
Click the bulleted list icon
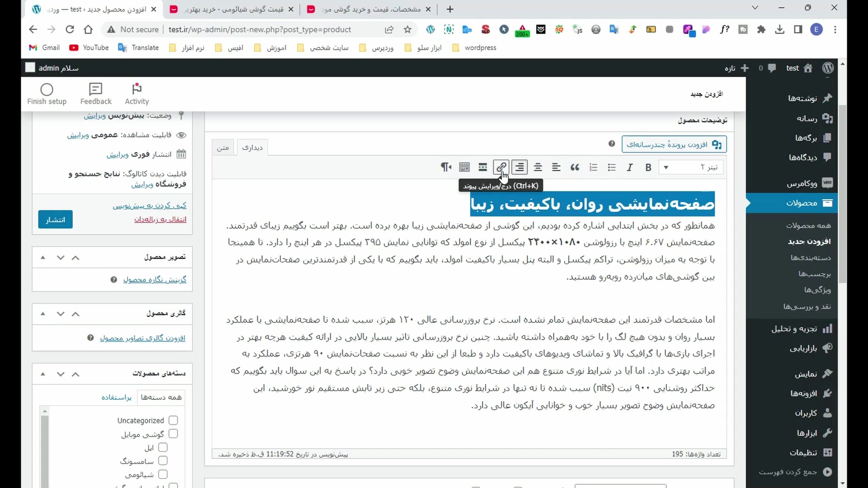coord(612,168)
